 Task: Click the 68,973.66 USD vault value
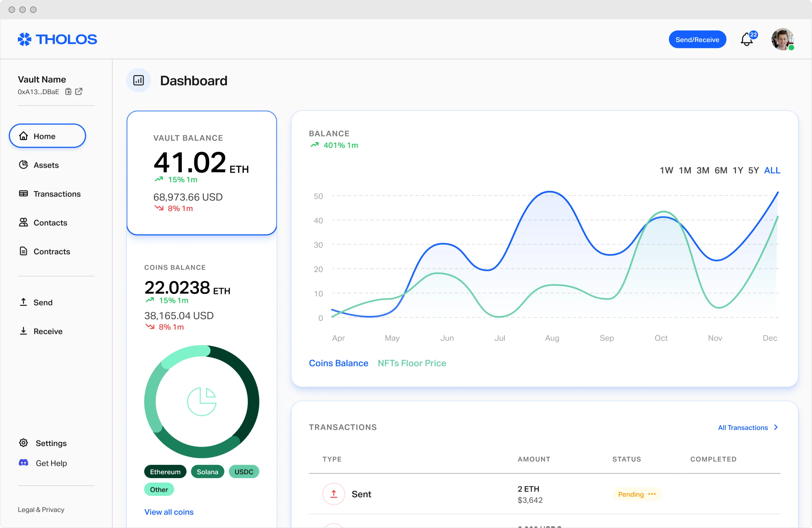188,197
